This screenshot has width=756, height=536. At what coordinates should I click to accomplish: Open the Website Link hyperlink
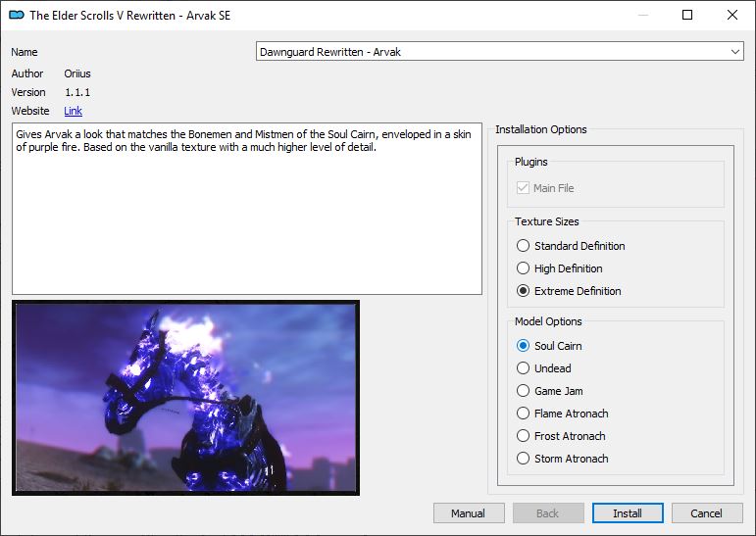click(73, 111)
